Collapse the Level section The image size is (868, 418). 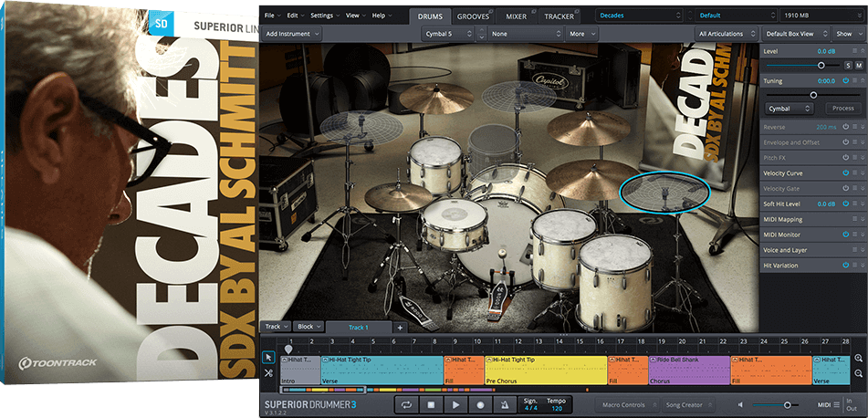pyautogui.click(x=863, y=51)
